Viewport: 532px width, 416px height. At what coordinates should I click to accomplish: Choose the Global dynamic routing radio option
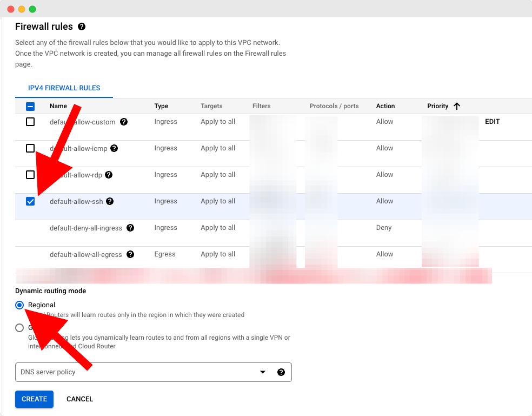click(19, 328)
